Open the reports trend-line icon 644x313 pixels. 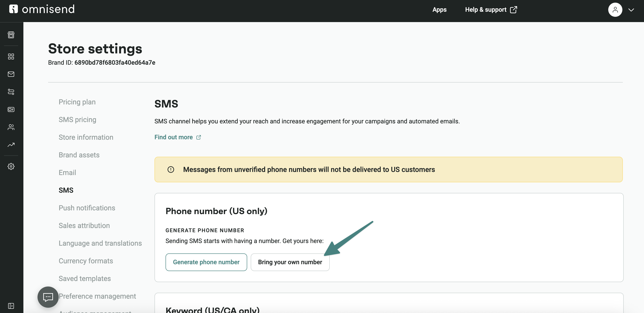click(11, 145)
